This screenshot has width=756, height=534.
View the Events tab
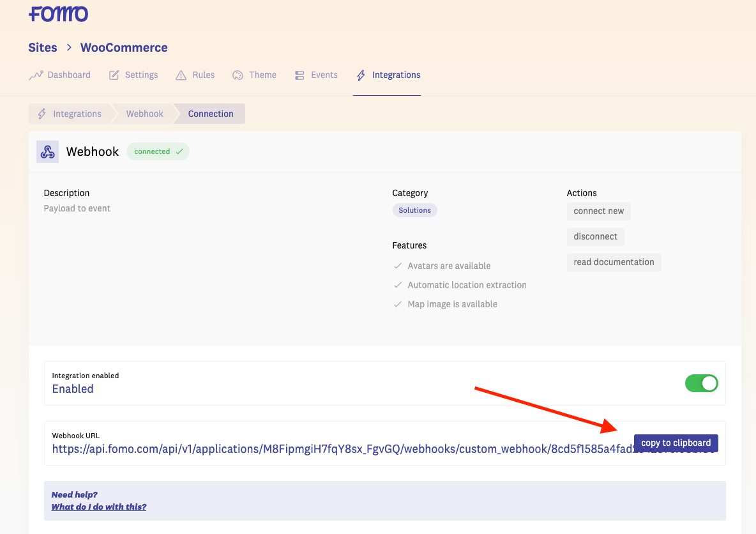point(316,75)
